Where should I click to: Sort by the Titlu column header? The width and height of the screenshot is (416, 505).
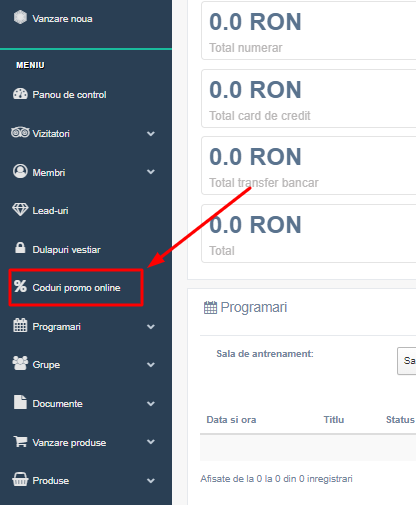tap(334, 420)
